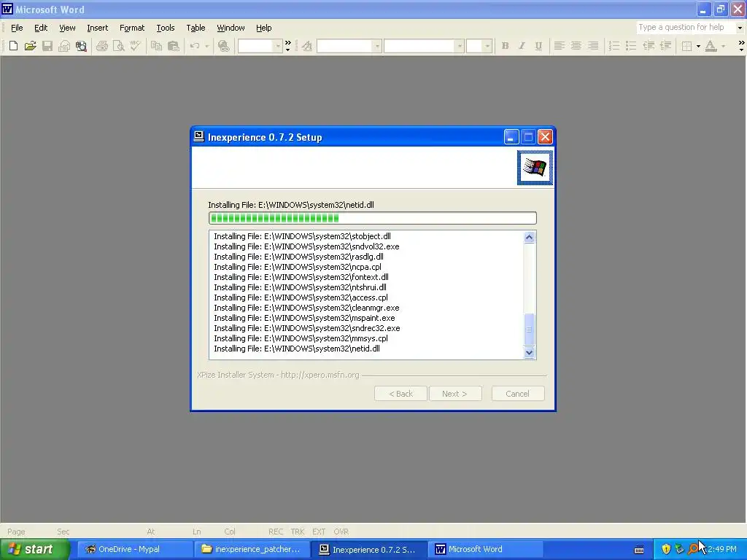Click the Insert Hyperlink globe icon
747x560 pixels.
pos(223,46)
